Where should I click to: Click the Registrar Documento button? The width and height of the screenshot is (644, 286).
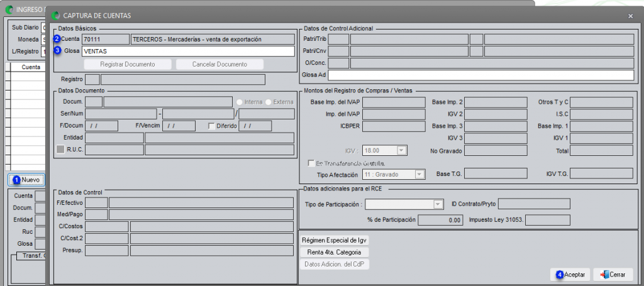pyautogui.click(x=128, y=64)
